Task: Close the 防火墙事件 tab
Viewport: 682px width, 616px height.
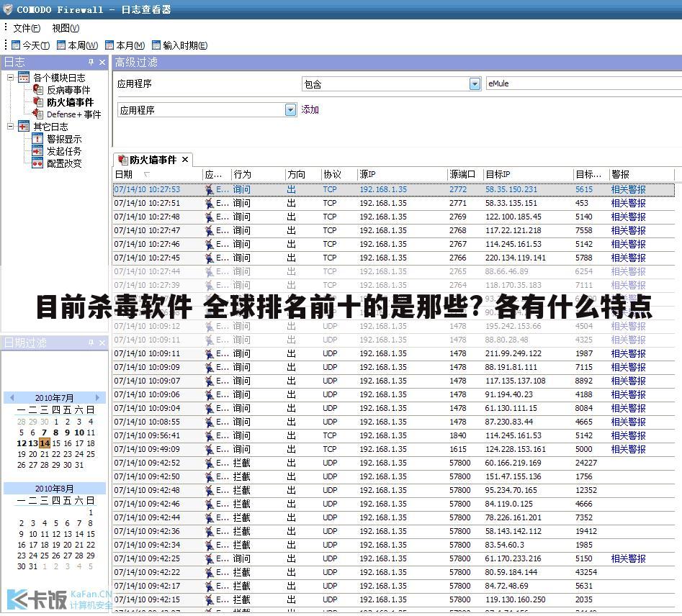Action: (185, 160)
